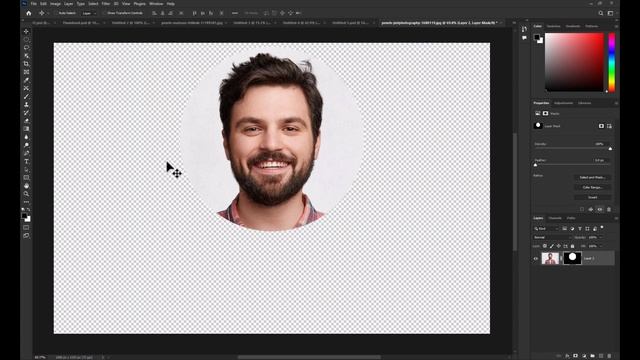Enable the Auto-Select checkbox
The image size is (640, 360).
[x=57, y=13]
